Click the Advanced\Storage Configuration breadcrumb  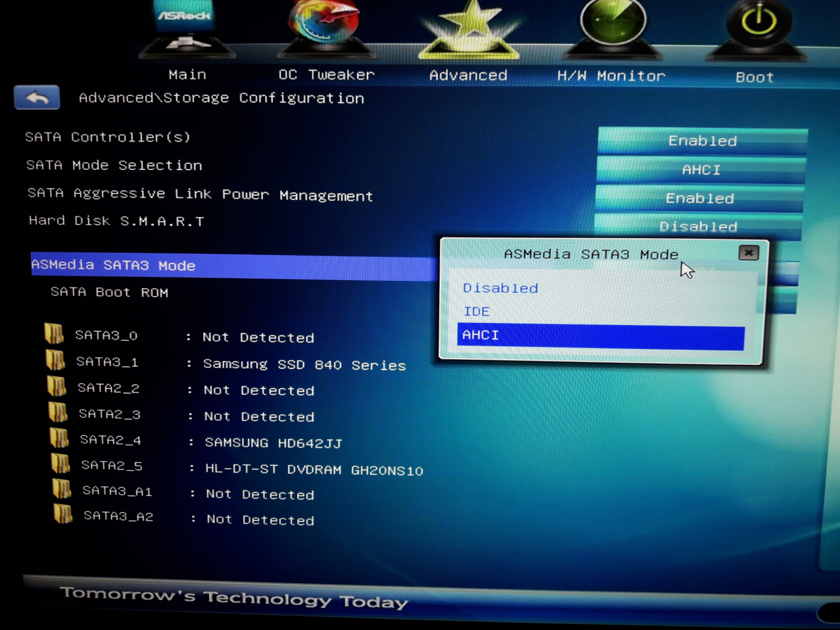[221, 98]
